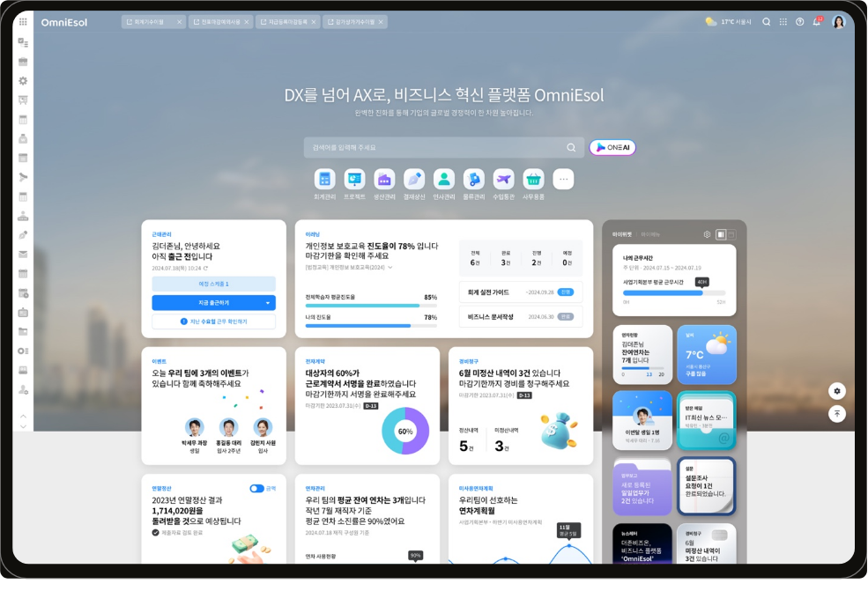Click the 60% contract donut chart
Viewport: 868px width, 591px height.
point(405,431)
